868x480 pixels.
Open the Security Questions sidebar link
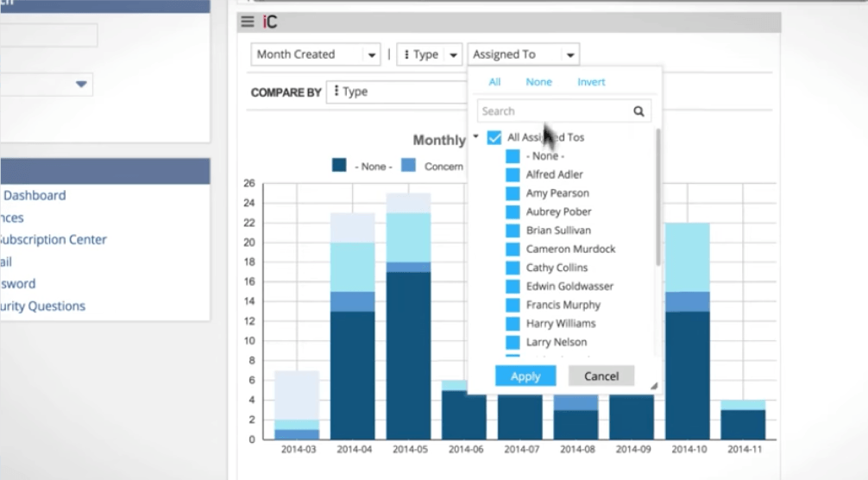pyautogui.click(x=42, y=306)
